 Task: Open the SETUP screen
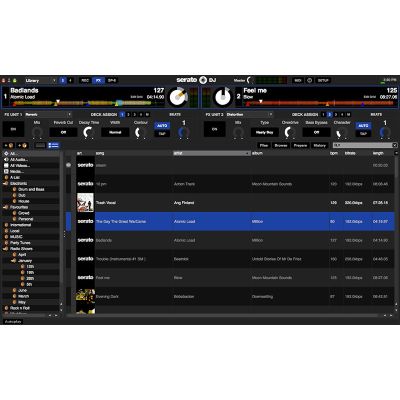[323, 80]
